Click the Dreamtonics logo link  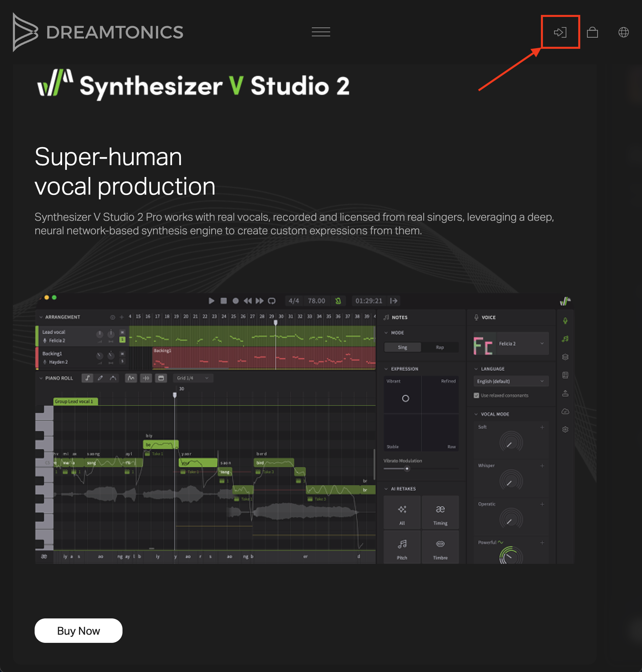[98, 32]
